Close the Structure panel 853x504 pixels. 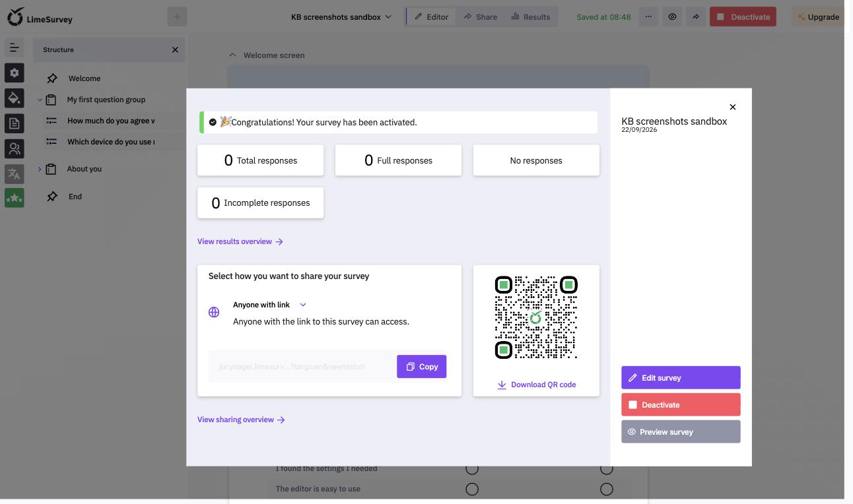point(175,49)
